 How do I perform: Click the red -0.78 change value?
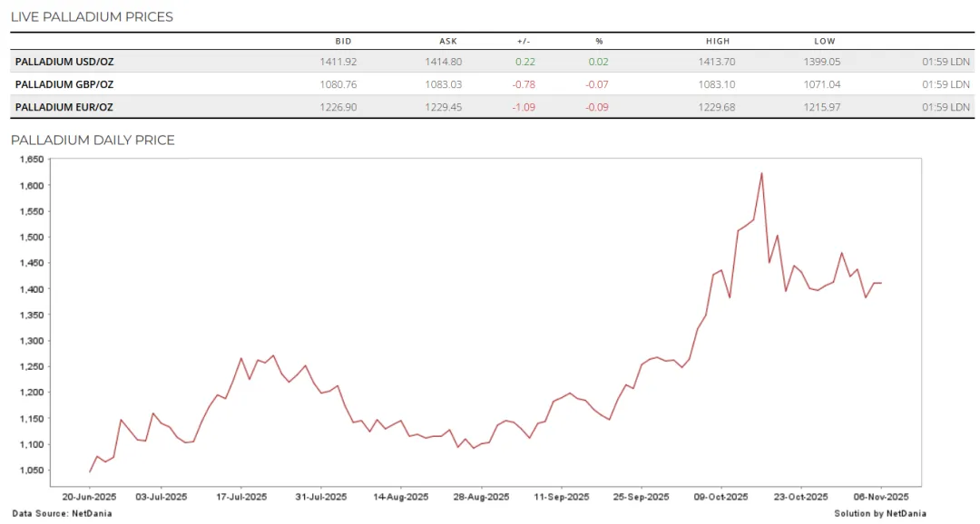[x=524, y=84]
